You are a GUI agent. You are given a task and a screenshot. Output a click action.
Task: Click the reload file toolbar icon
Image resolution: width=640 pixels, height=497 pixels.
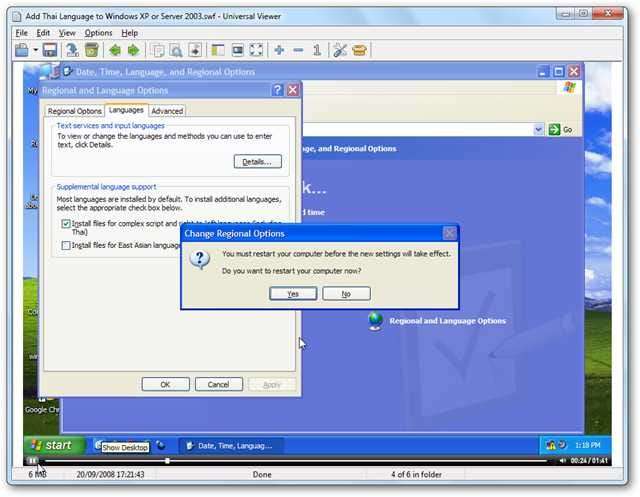73,50
